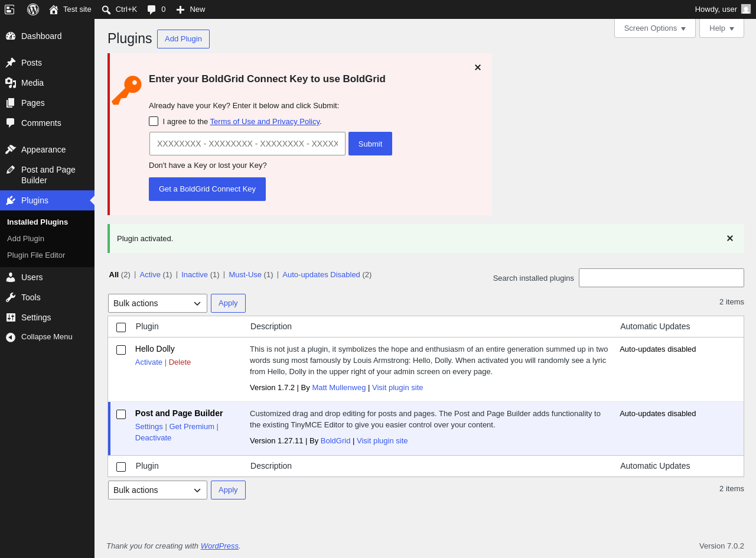Click the Version 7.0.2 footer text
The image size is (756, 558).
coord(722,546)
